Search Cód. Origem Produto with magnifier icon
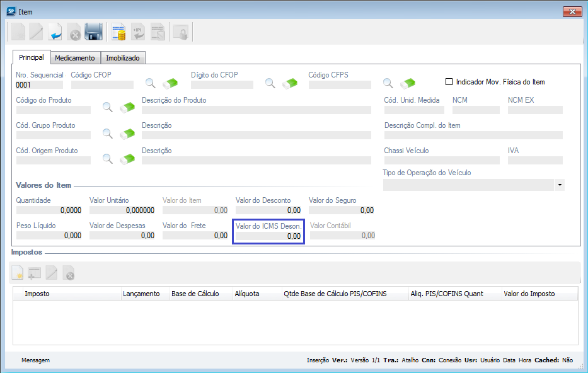This screenshot has height=373, width=588. tap(108, 158)
